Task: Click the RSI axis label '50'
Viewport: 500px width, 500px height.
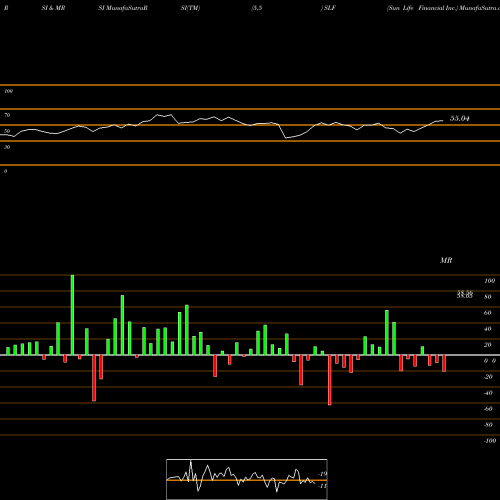Action: tap(7, 131)
